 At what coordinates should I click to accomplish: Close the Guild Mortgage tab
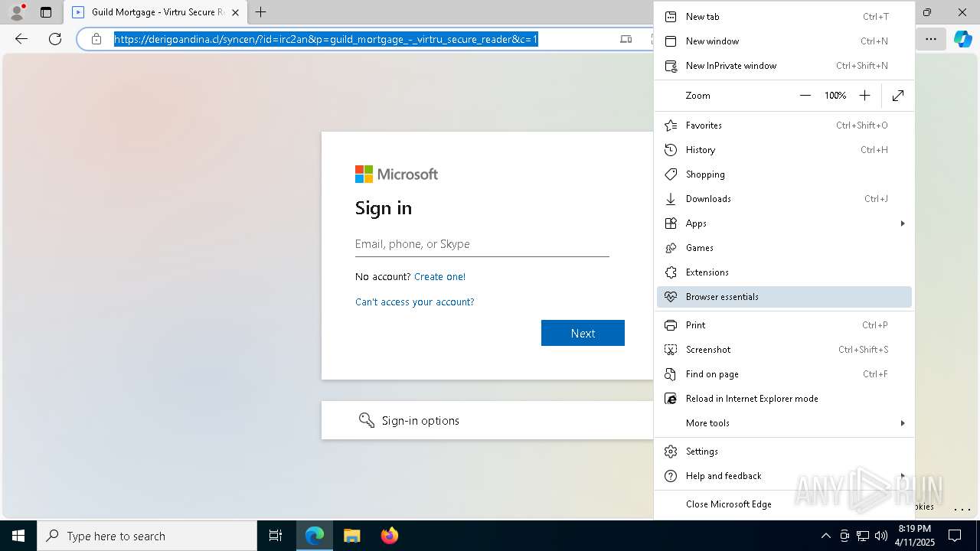(x=235, y=12)
